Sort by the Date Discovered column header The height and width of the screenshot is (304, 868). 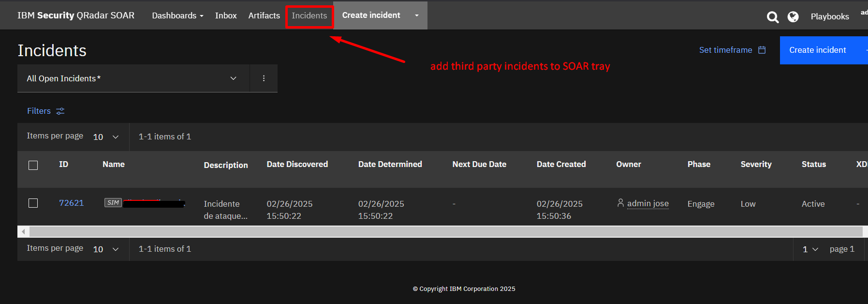pyautogui.click(x=297, y=165)
